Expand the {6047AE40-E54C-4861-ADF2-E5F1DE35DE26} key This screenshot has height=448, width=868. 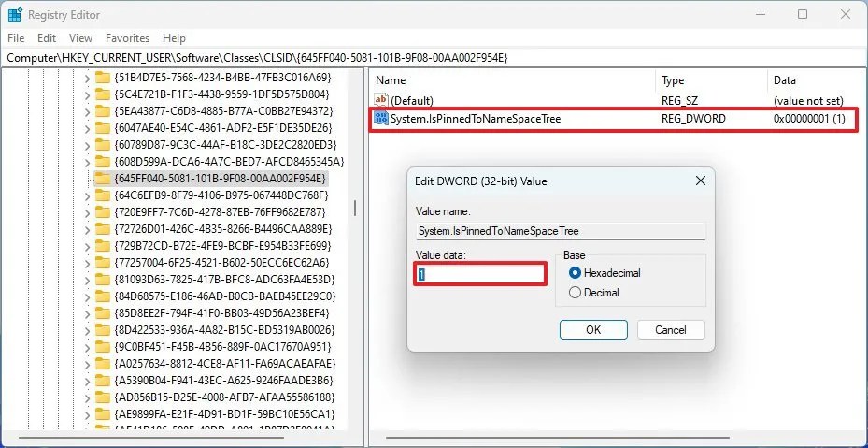pyautogui.click(x=87, y=128)
